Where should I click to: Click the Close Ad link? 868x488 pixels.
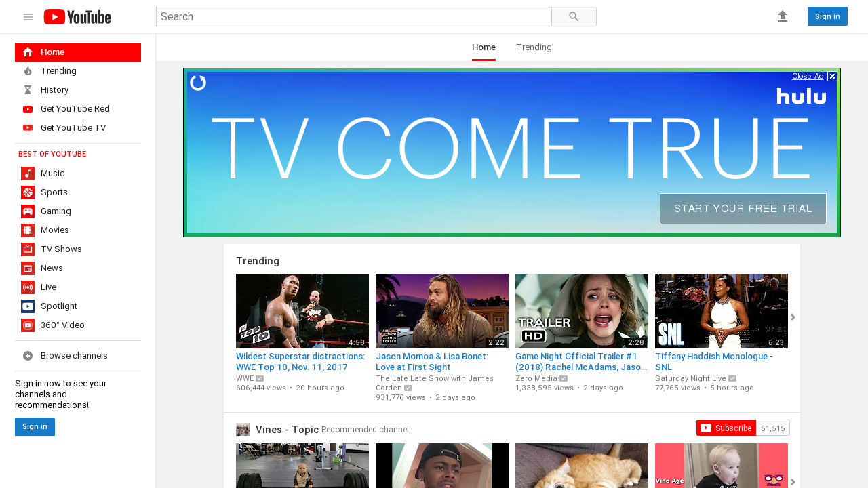pos(808,76)
